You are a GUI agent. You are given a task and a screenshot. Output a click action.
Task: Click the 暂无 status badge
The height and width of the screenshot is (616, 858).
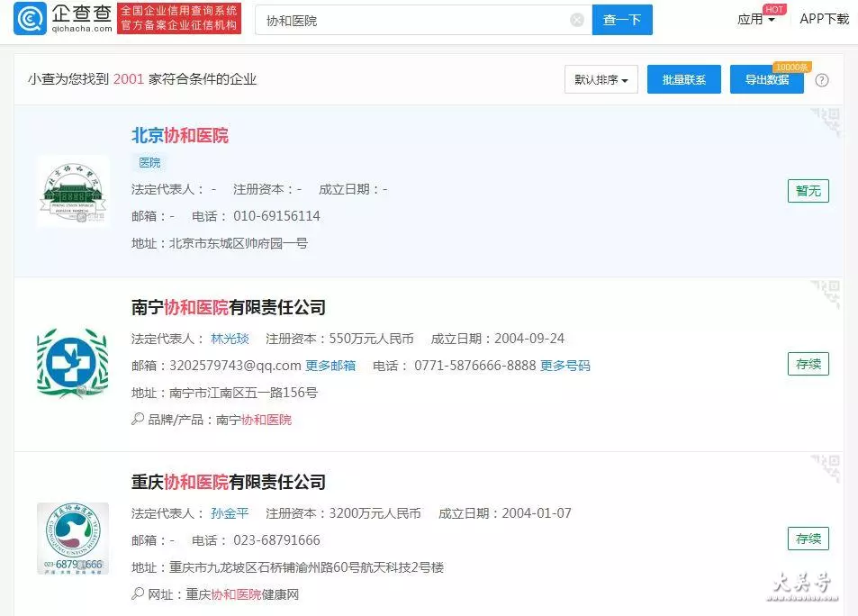pos(808,191)
